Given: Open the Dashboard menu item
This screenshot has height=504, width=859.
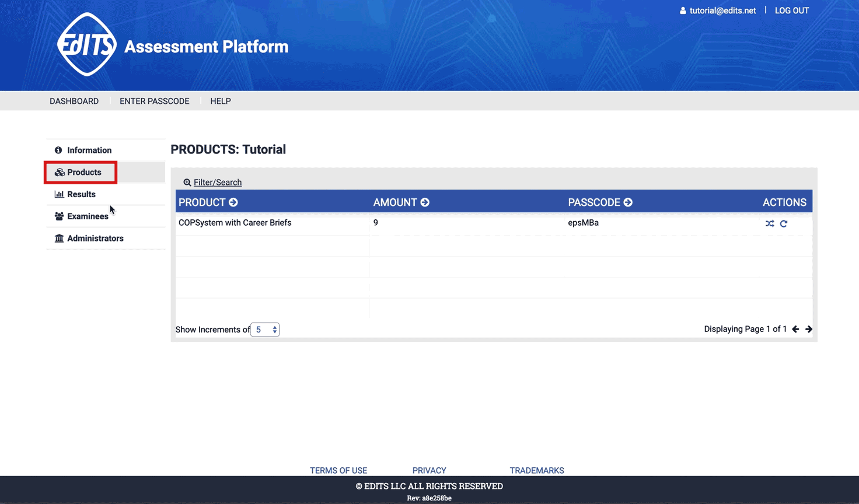Looking at the screenshot, I should coord(74,101).
